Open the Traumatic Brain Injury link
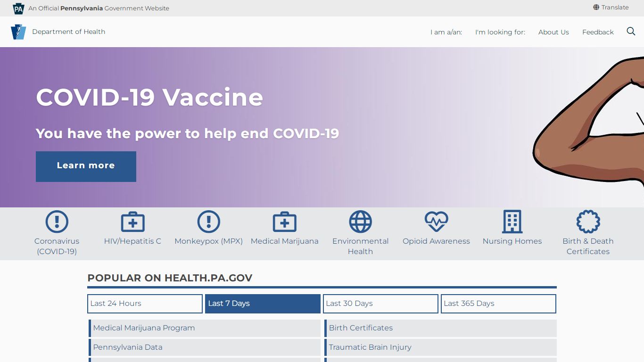 coord(440,347)
